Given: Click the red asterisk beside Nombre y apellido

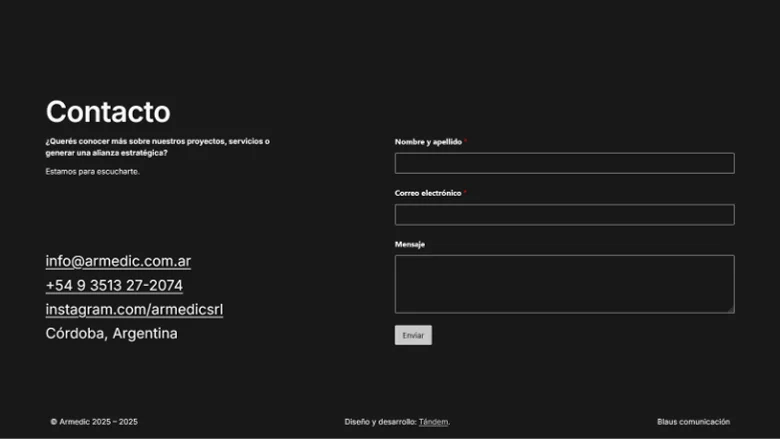Looking at the screenshot, I should [x=466, y=141].
